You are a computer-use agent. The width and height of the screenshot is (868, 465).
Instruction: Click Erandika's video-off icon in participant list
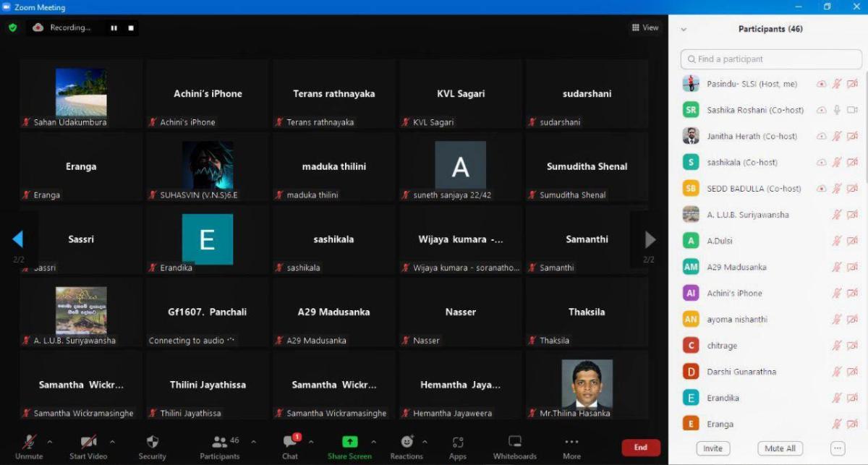(853, 398)
